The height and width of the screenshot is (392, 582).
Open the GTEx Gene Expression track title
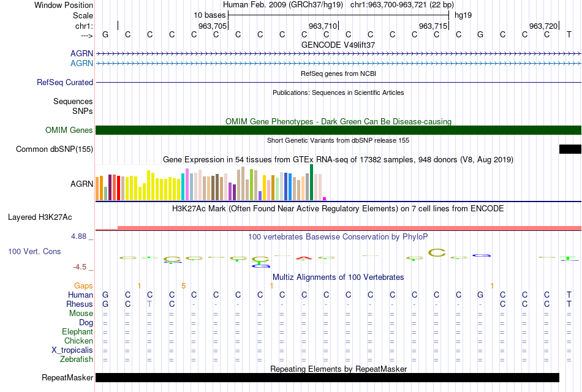coord(338,160)
